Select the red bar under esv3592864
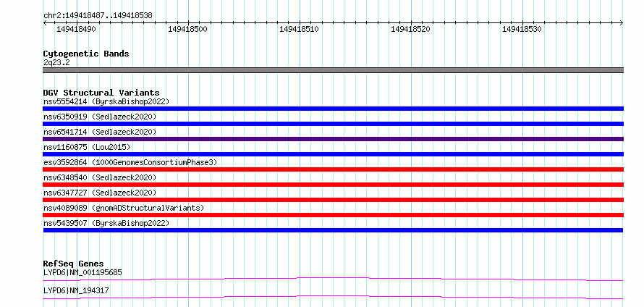 pyautogui.click(x=333, y=169)
